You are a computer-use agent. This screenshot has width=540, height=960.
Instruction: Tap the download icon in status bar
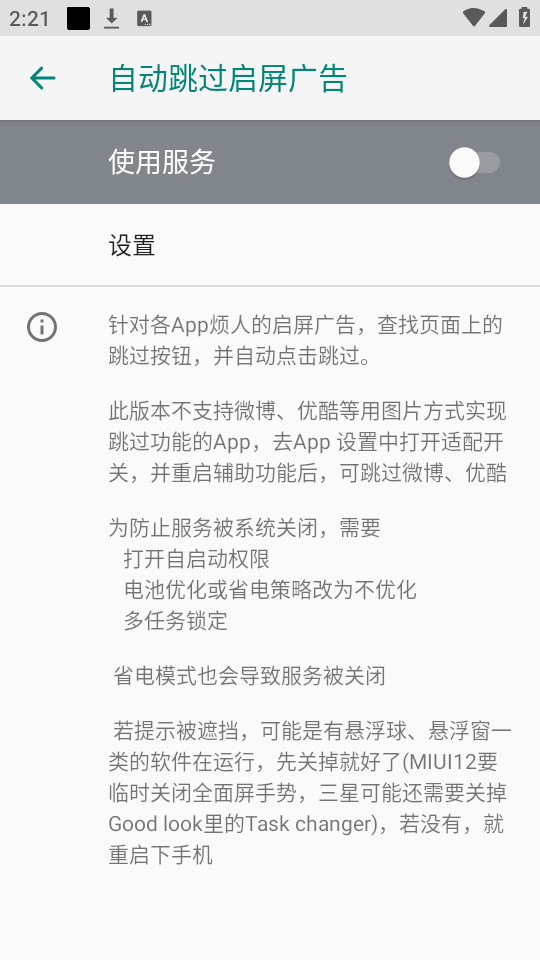tap(111, 18)
